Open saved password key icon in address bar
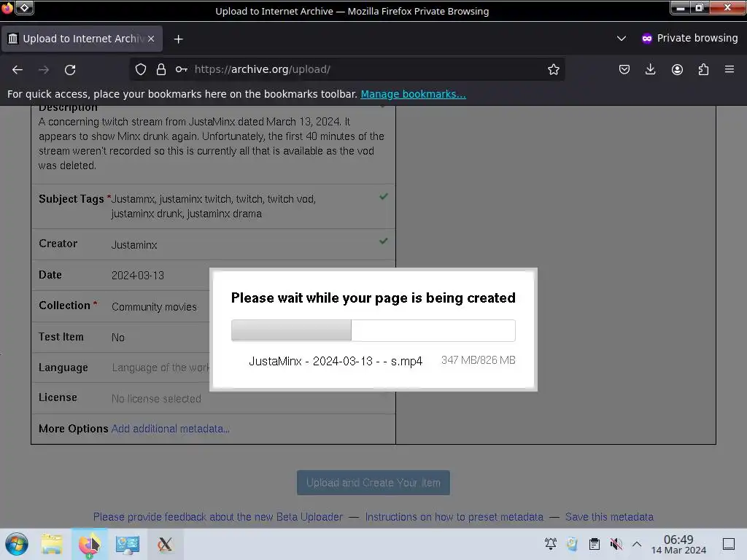747x560 pixels. click(181, 69)
